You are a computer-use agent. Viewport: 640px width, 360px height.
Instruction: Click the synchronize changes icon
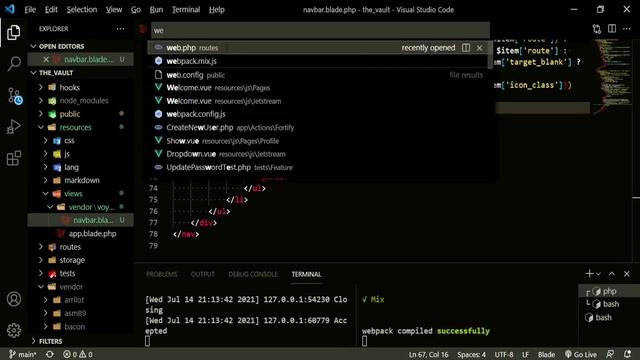[x=50, y=354]
